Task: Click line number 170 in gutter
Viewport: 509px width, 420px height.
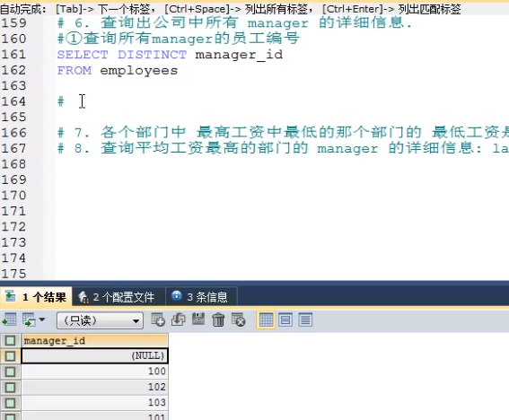Action: [x=13, y=196]
